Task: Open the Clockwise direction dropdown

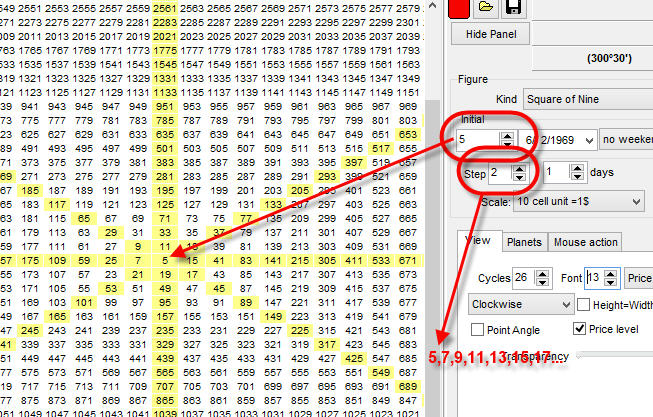Action: coord(521,305)
